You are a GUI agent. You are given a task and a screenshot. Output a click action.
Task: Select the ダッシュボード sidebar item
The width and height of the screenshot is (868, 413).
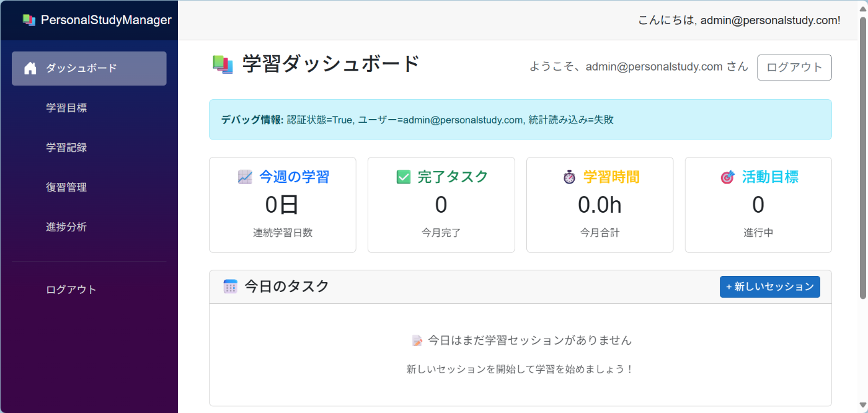[x=81, y=68]
